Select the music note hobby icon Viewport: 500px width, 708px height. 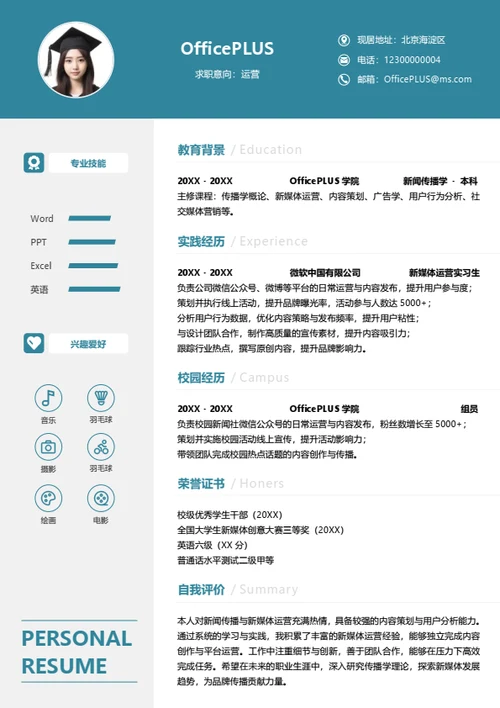48,398
